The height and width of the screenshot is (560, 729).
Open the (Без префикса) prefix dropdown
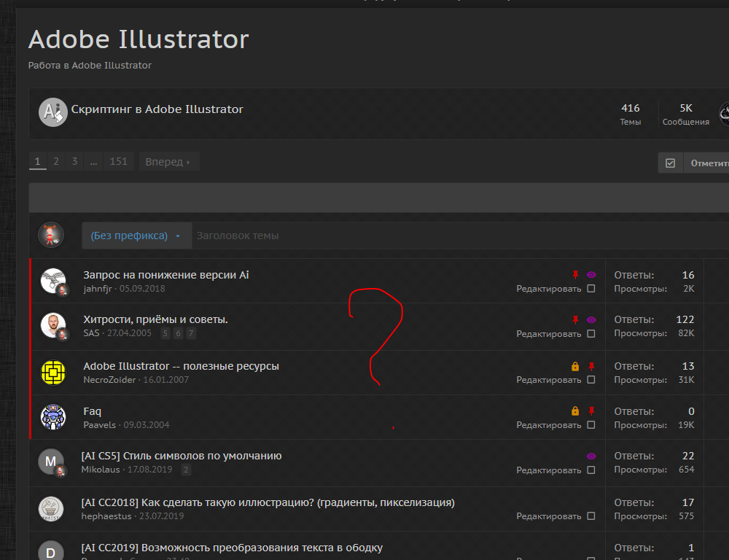136,236
